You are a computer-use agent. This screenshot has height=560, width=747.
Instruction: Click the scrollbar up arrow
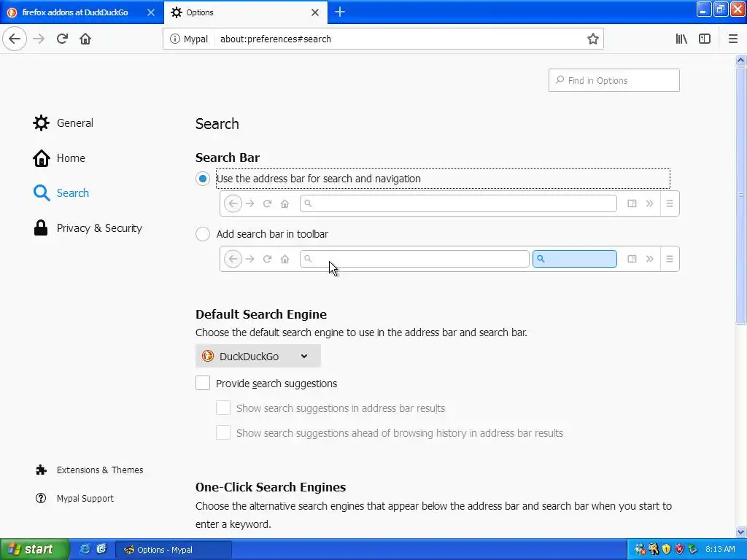click(x=740, y=60)
